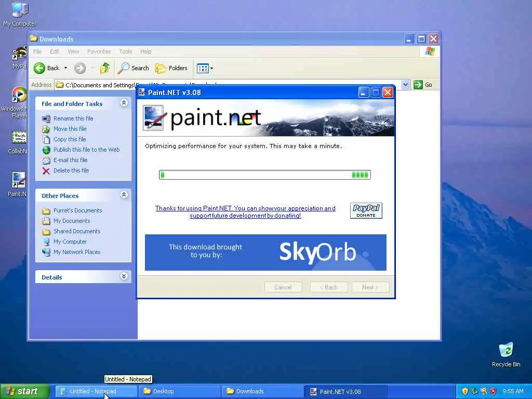
Task: Click the Back arrow in Downloads window
Action: click(47, 68)
